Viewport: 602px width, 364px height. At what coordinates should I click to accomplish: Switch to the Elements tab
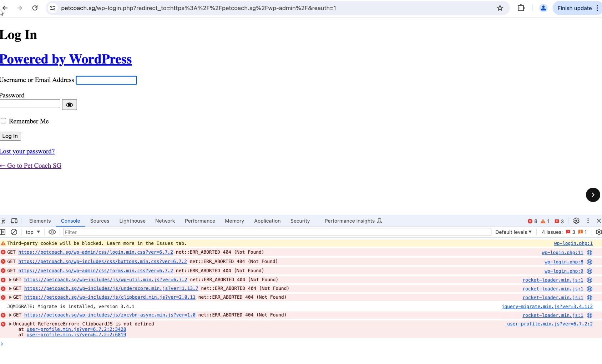[x=40, y=221]
